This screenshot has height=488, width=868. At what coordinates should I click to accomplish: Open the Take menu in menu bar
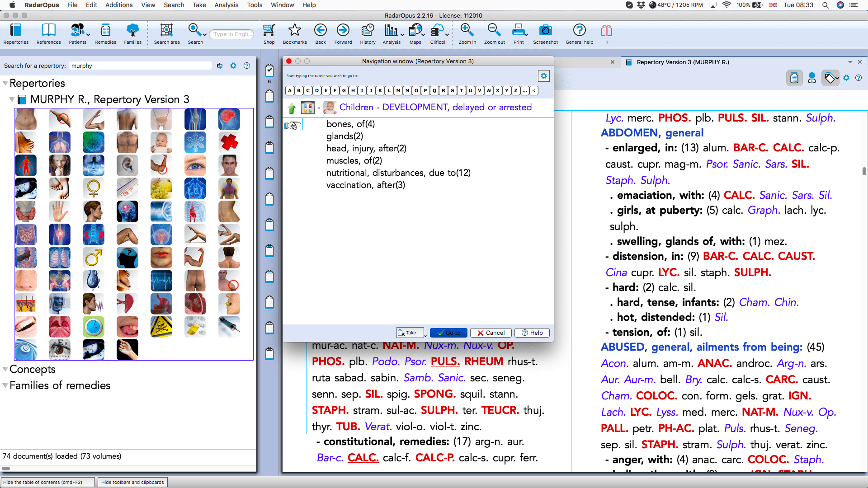coord(199,5)
